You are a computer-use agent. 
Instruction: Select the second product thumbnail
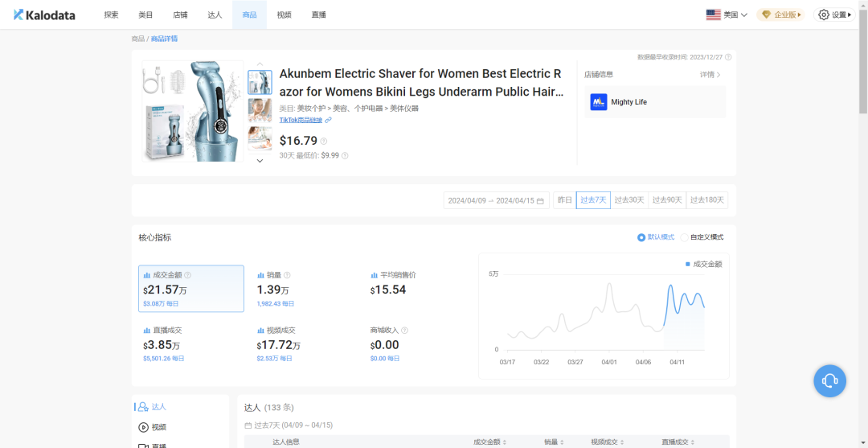(x=260, y=110)
